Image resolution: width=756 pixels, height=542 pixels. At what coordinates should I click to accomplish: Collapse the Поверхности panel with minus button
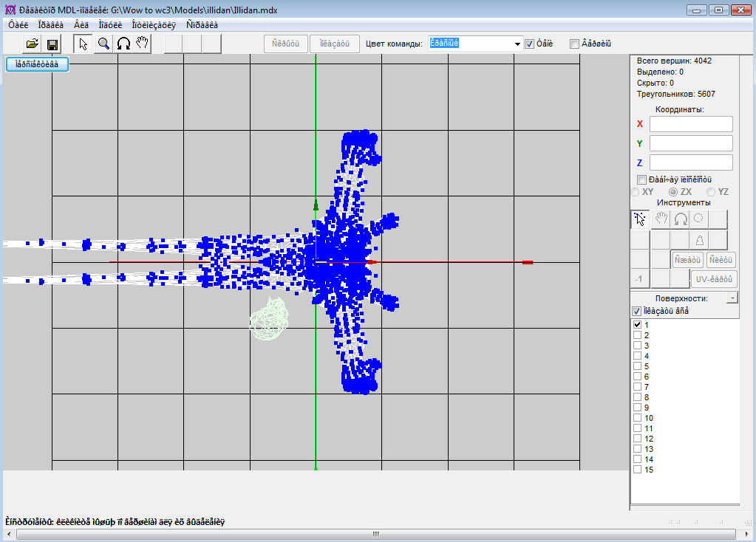click(732, 298)
